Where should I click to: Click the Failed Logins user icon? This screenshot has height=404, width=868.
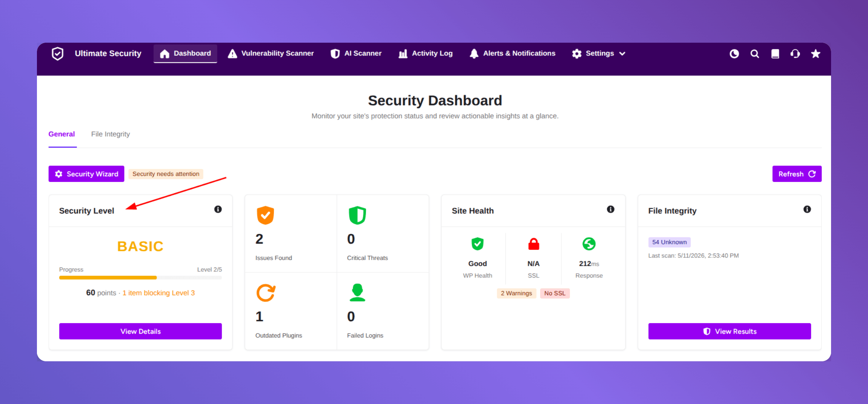click(x=357, y=293)
